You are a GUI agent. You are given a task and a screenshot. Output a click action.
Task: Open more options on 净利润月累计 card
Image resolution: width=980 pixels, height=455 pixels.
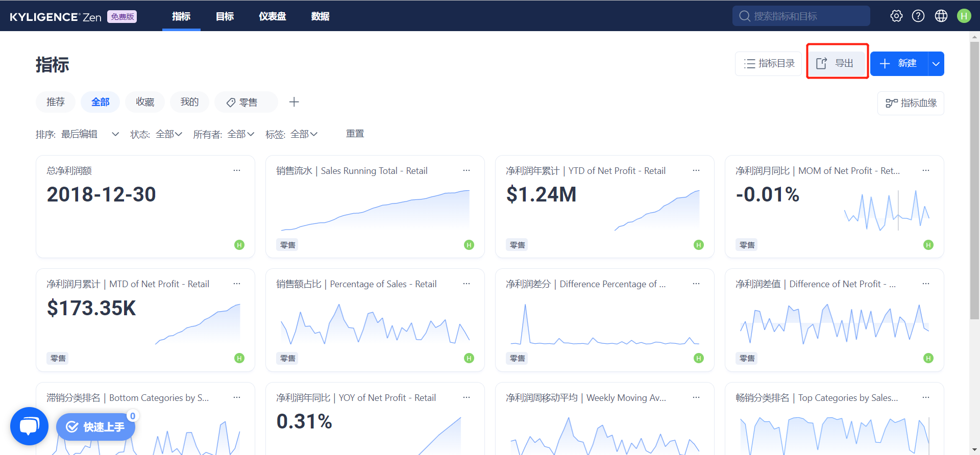pos(237,284)
